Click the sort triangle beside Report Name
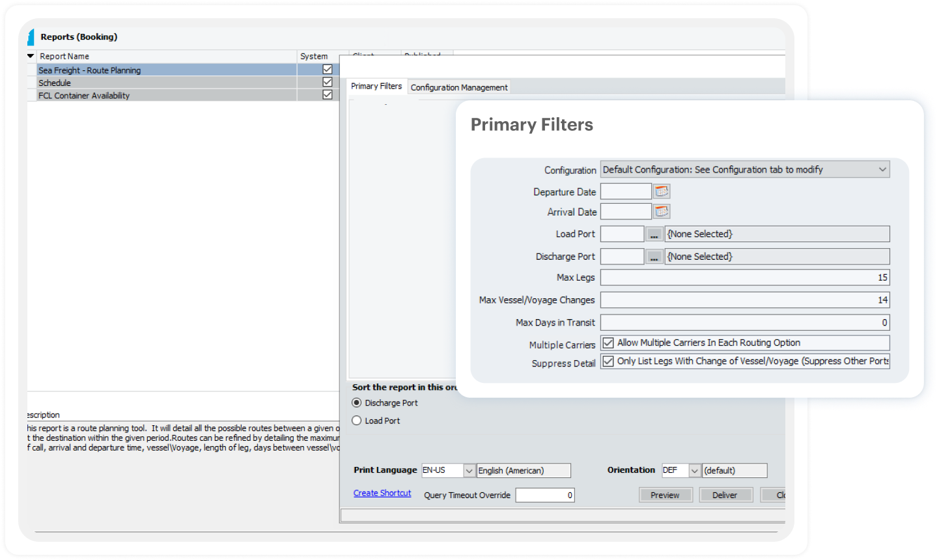Viewport: 939px width, 560px height. [x=31, y=57]
